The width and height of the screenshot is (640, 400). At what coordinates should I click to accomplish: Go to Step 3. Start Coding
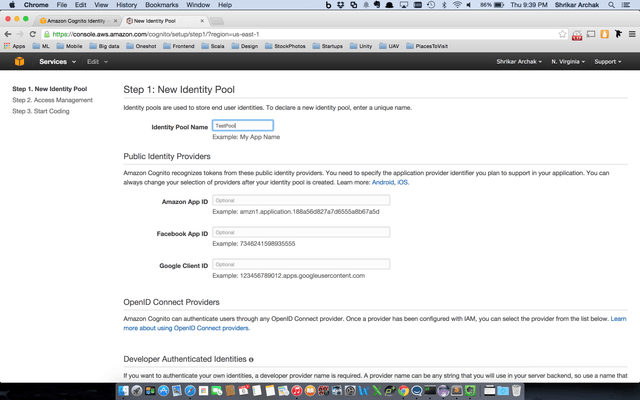[41, 111]
